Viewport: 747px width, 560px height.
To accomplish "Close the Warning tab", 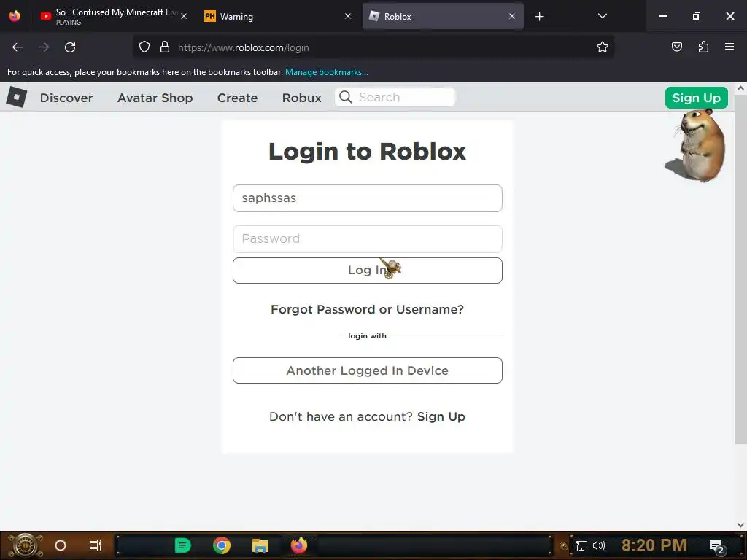I will pos(348,16).
